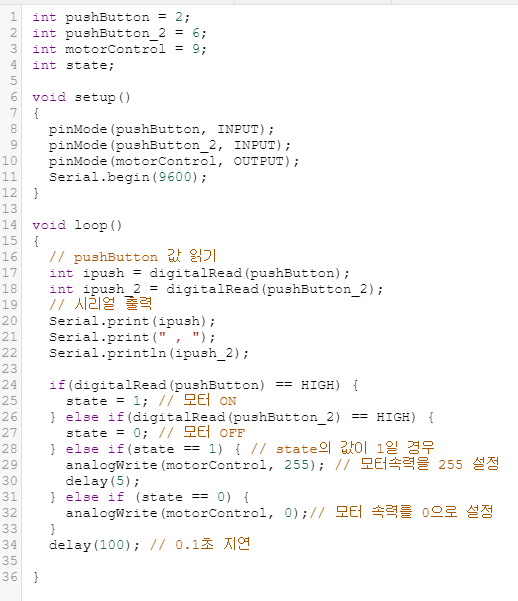Click 'void loop()' function header
Viewport: 518px width, 601px height.
pyautogui.click(x=77, y=225)
